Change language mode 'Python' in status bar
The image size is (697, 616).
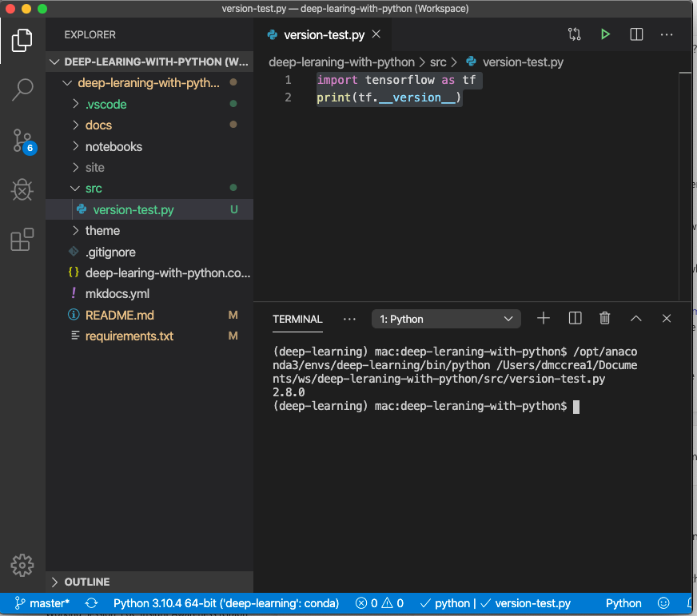[623, 603]
